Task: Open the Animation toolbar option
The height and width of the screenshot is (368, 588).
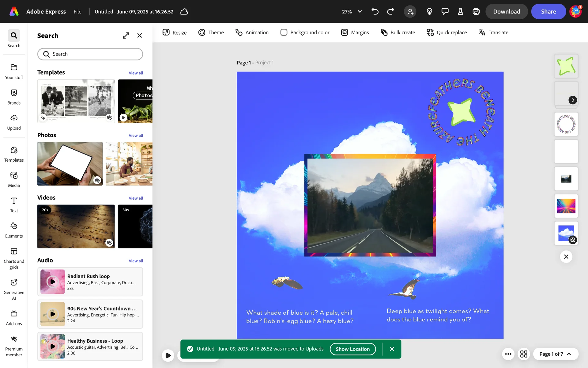Action: pos(252,33)
